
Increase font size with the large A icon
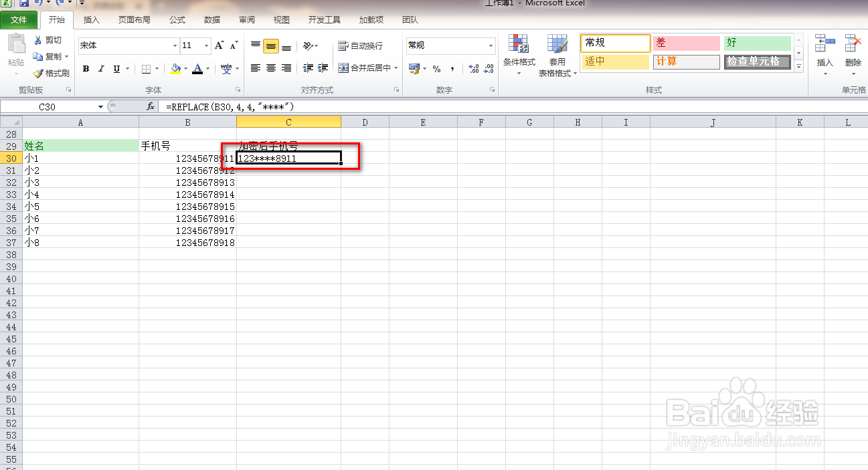coord(220,45)
